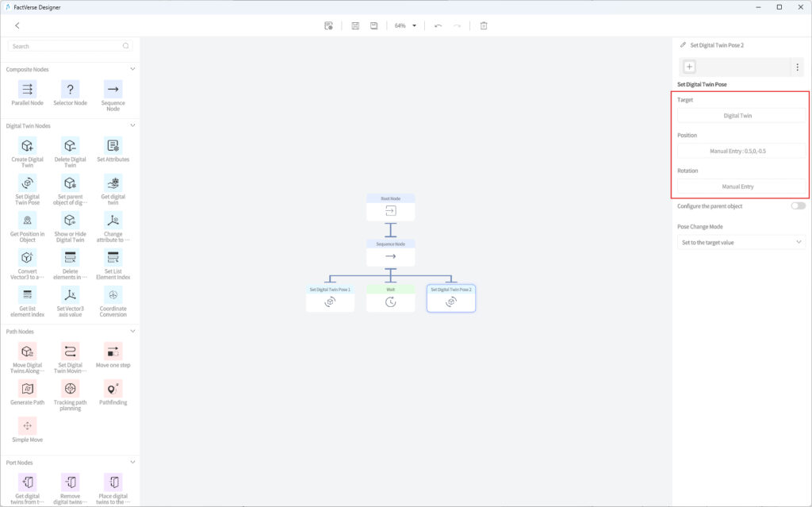This screenshot has width=812, height=507.
Task: Pick Show or Hide Digital Twin node
Action: point(70,221)
